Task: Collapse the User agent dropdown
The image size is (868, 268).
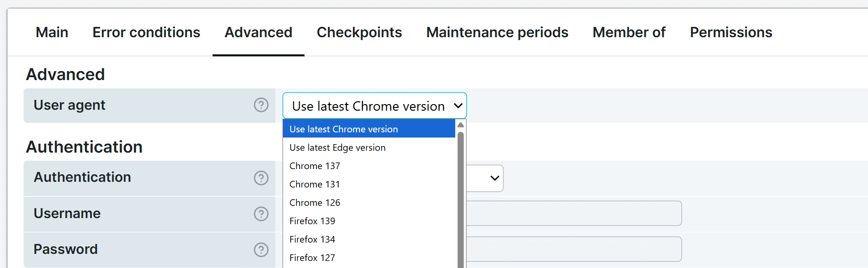Action: click(374, 106)
